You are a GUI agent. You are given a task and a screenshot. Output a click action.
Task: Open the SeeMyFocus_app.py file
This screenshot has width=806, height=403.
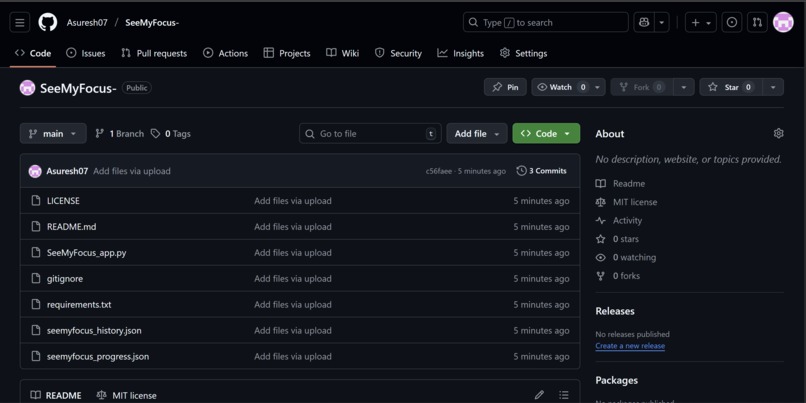coord(86,253)
